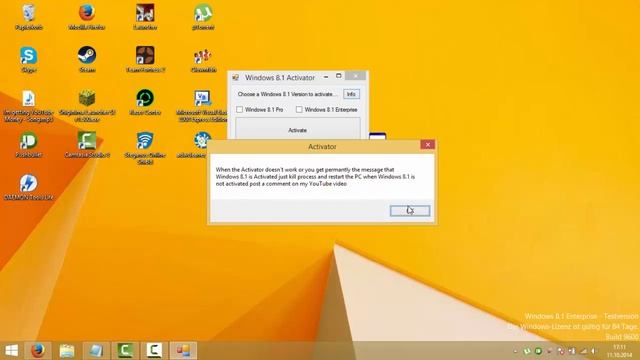Select the colorful people icon below µTorrent
Image resolution: width=640 pixels, height=360 pixels.
(203, 60)
